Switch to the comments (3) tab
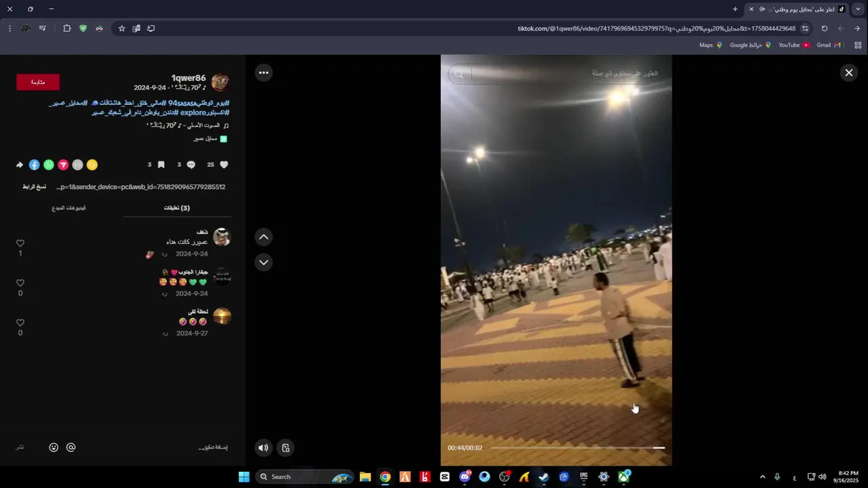868x488 pixels. pos(177,208)
